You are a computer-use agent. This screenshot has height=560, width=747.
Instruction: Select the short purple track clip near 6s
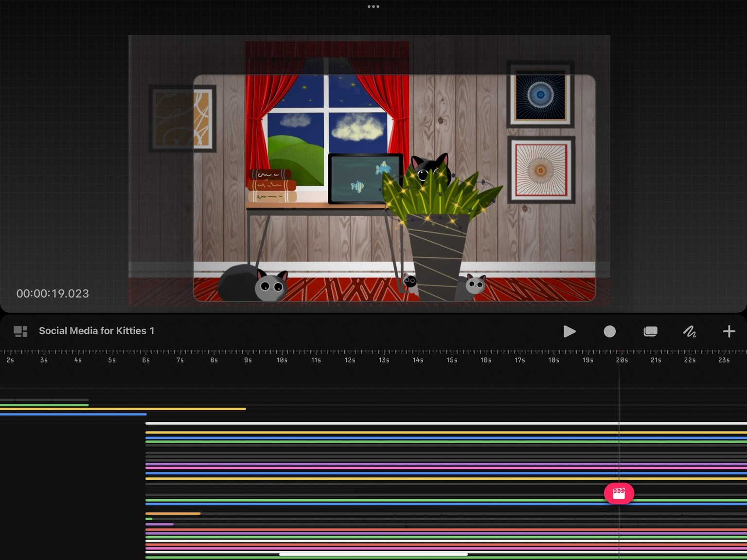click(x=159, y=524)
